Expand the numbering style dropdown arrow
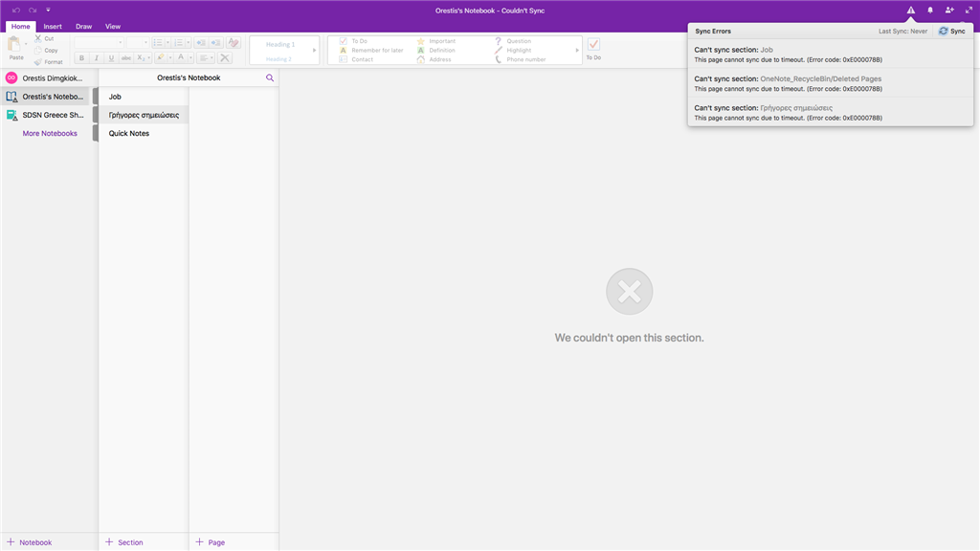Screen dimensions: 980x551 pos(189,42)
